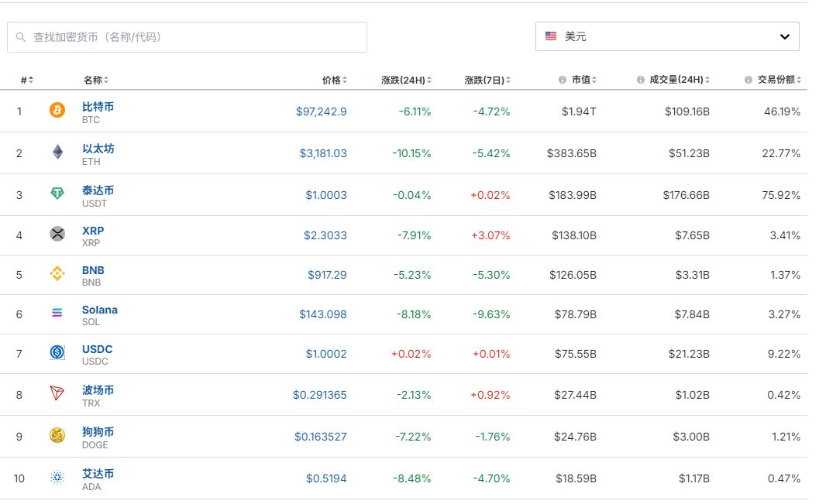Click the info icon beside 市值 header
819x504 pixels.
[x=562, y=81]
